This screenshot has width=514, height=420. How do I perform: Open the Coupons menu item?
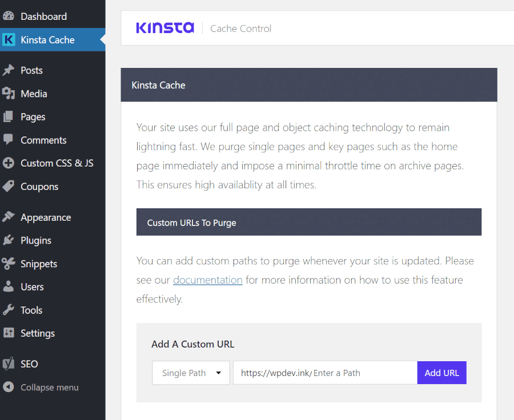pyautogui.click(x=53, y=187)
